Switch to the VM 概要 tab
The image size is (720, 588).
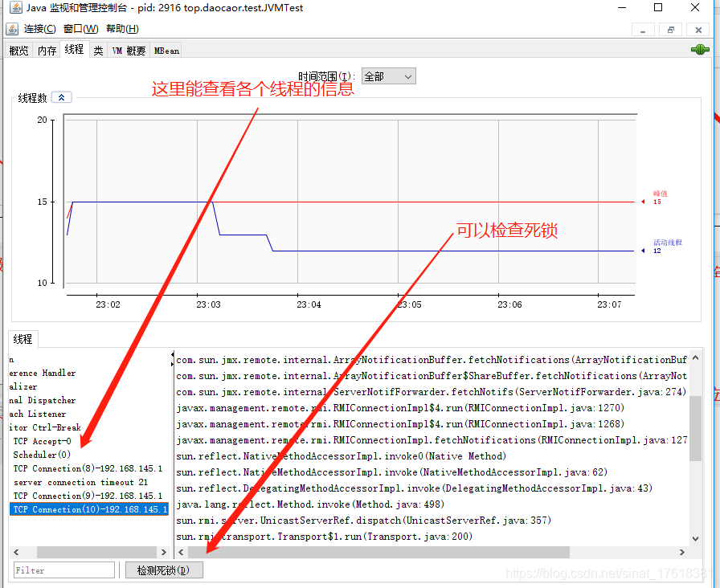coord(129,51)
